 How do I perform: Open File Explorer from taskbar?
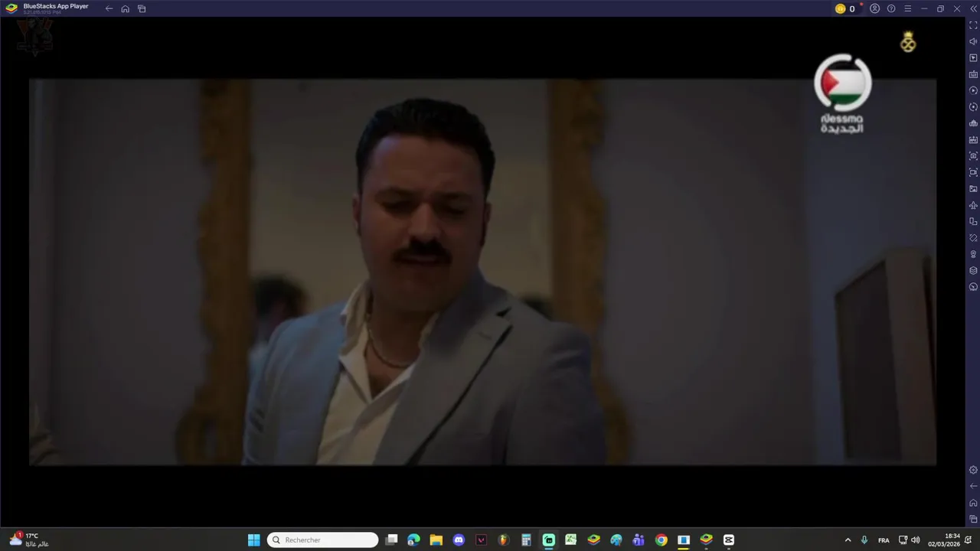pos(436,540)
